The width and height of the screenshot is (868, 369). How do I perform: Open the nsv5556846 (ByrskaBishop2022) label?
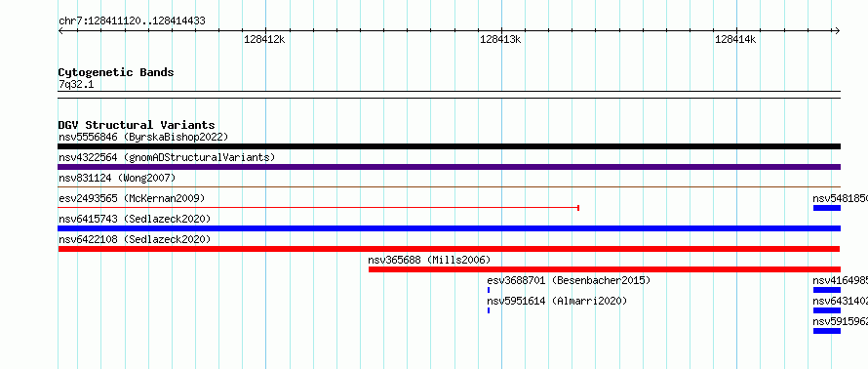click(x=143, y=137)
